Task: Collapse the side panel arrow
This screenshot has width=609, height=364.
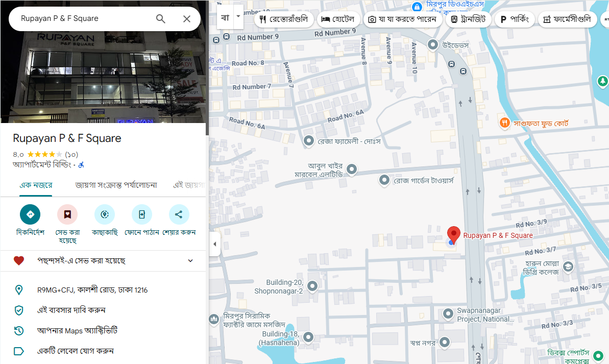Action: pyautogui.click(x=214, y=244)
